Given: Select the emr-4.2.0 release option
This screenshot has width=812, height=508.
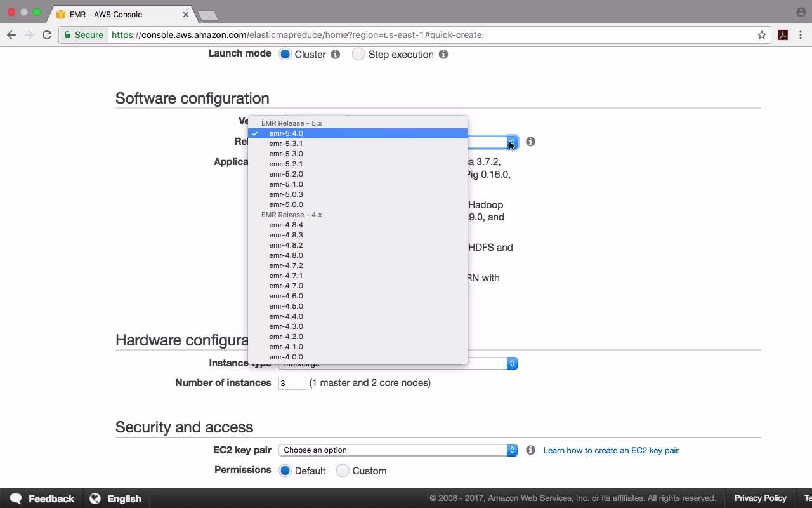Looking at the screenshot, I should tap(358, 337).
